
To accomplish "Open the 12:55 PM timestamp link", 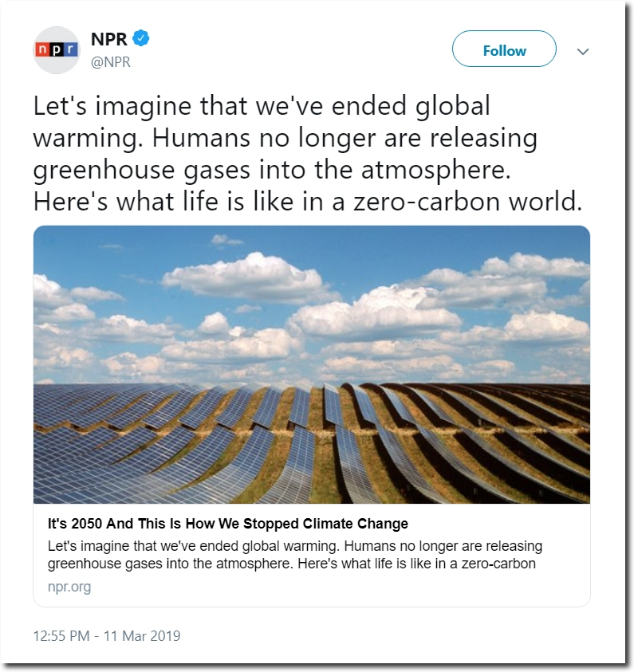I will [x=61, y=635].
